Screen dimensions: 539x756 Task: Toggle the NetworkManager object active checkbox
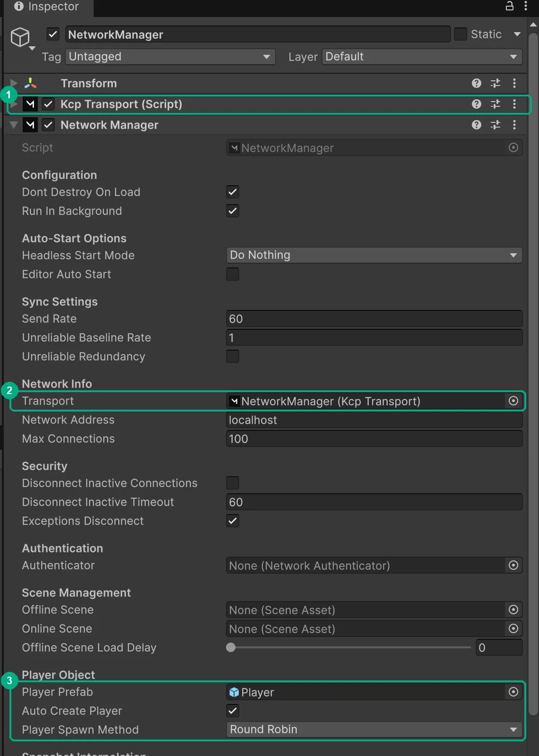point(53,34)
